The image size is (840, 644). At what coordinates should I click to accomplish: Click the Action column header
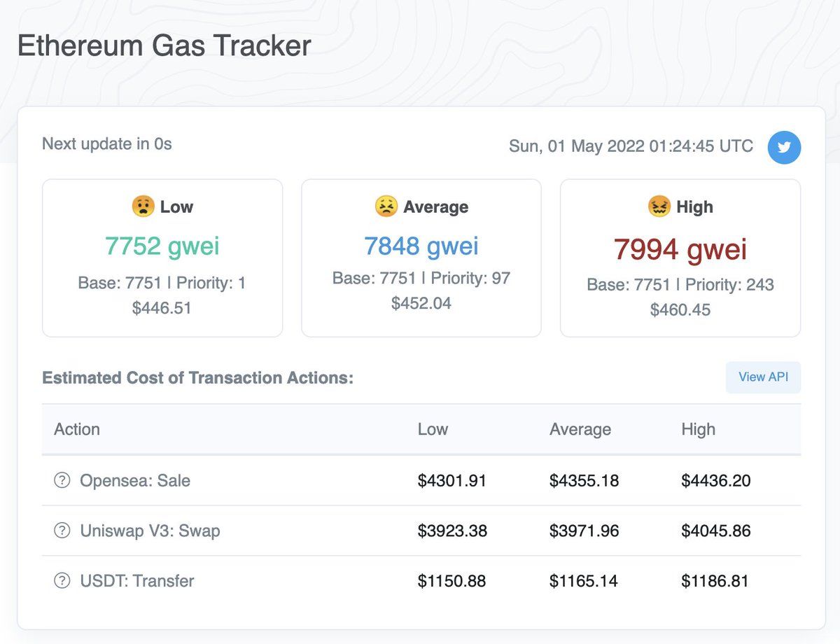[x=77, y=429]
